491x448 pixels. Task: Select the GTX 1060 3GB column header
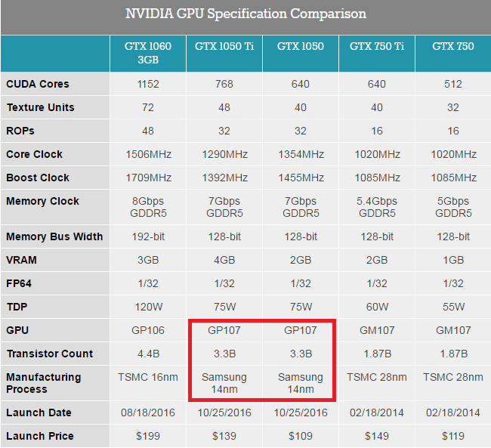click(148, 53)
